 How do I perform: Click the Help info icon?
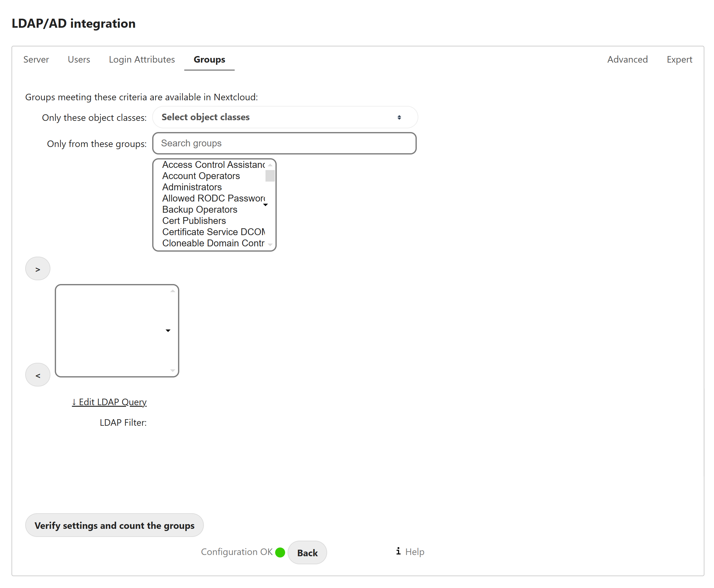point(398,552)
